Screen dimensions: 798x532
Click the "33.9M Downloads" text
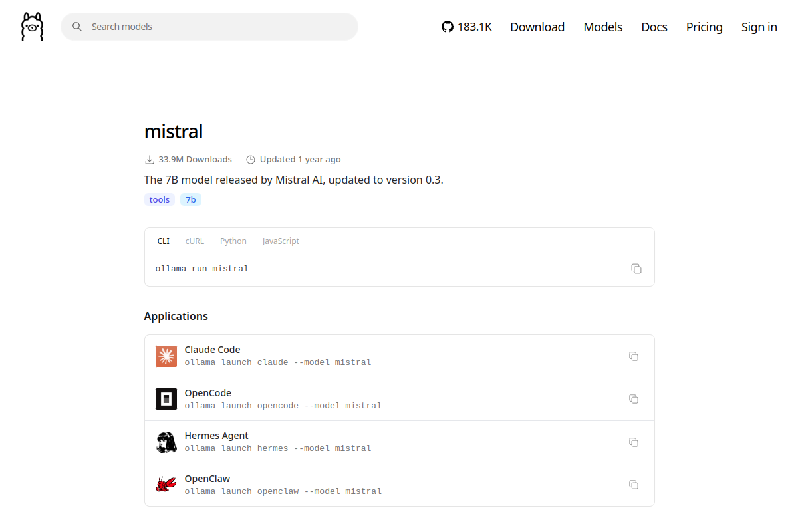196,160
